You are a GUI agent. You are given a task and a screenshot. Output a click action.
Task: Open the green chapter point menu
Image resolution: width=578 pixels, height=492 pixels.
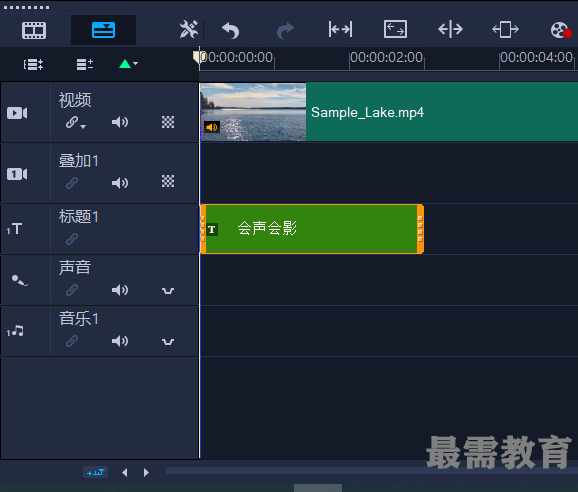point(128,64)
